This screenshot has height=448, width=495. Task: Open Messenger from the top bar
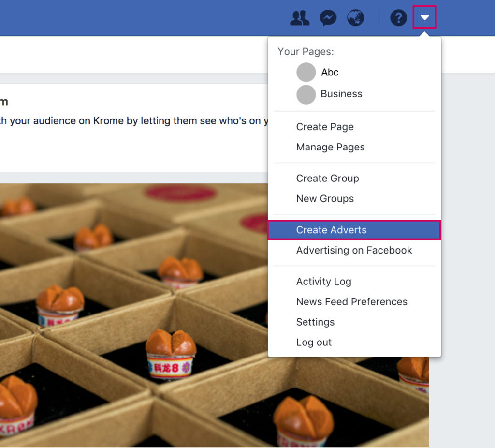(x=328, y=17)
